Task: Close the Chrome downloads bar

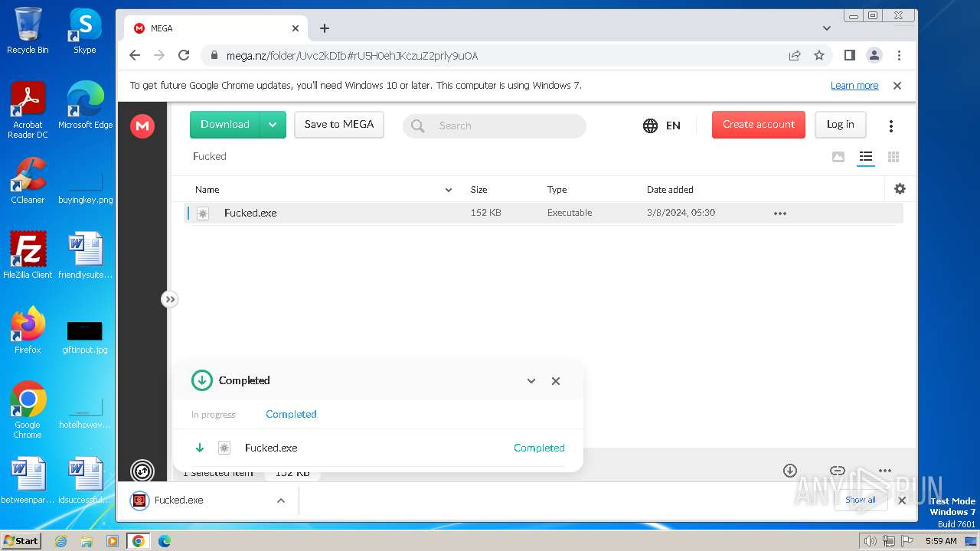Action: [x=902, y=500]
